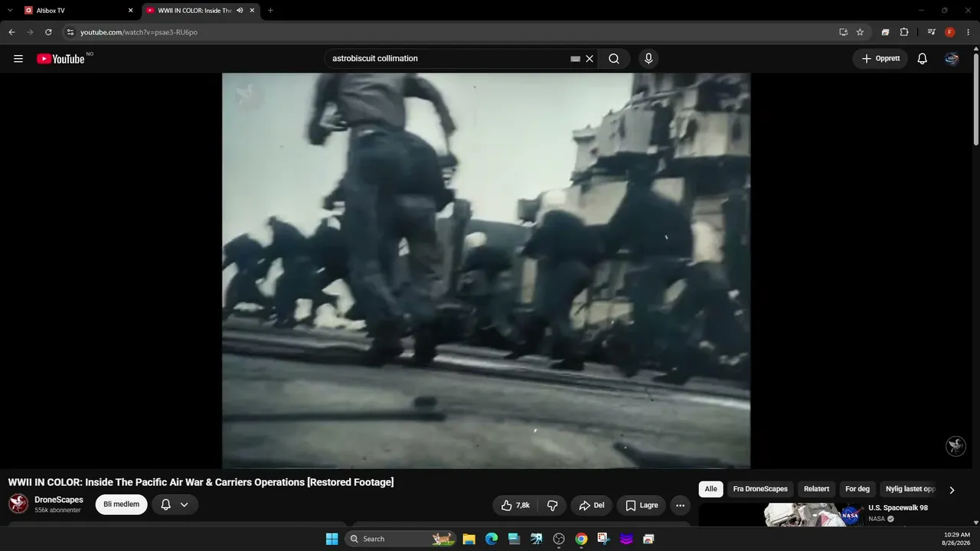This screenshot has height=551, width=980.
Task: Save video with the Lagre button
Action: click(x=642, y=505)
